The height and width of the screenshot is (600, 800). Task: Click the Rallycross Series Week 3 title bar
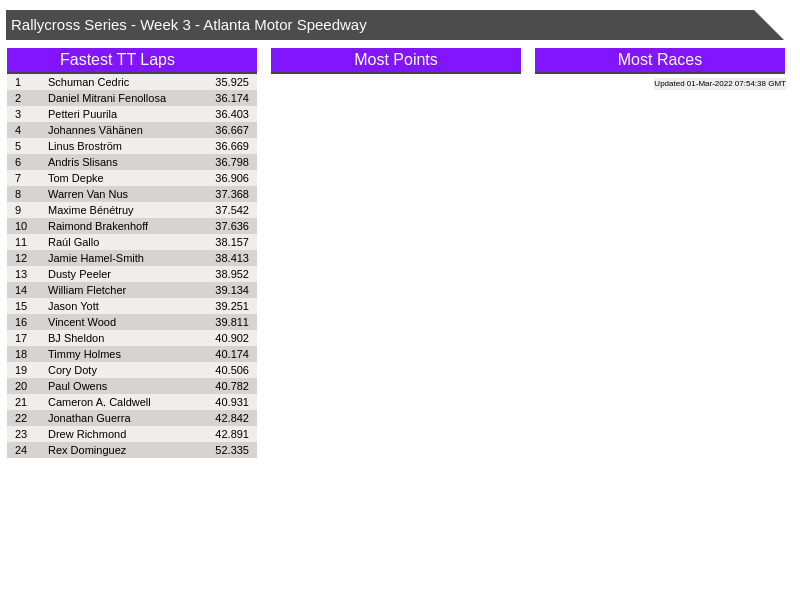coord(380,25)
